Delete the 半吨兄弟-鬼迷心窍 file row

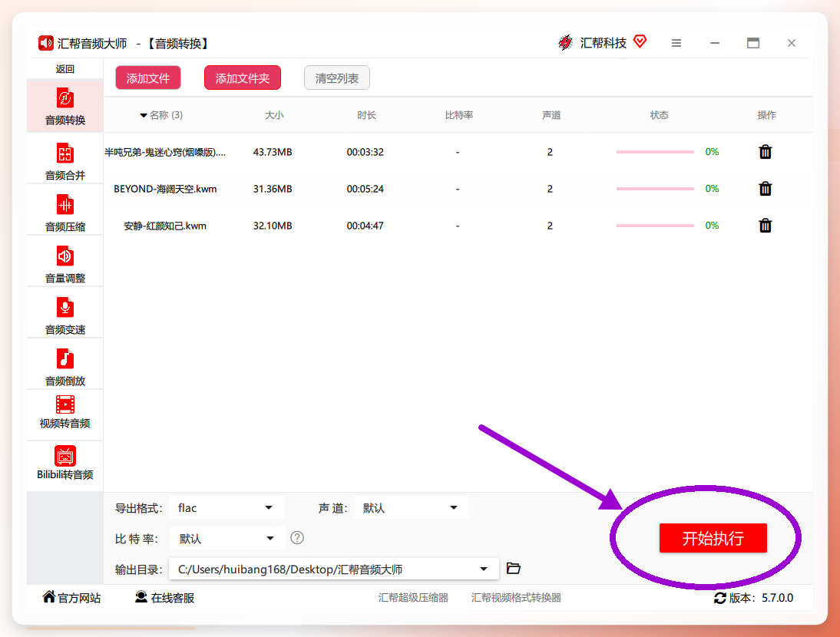[765, 152]
